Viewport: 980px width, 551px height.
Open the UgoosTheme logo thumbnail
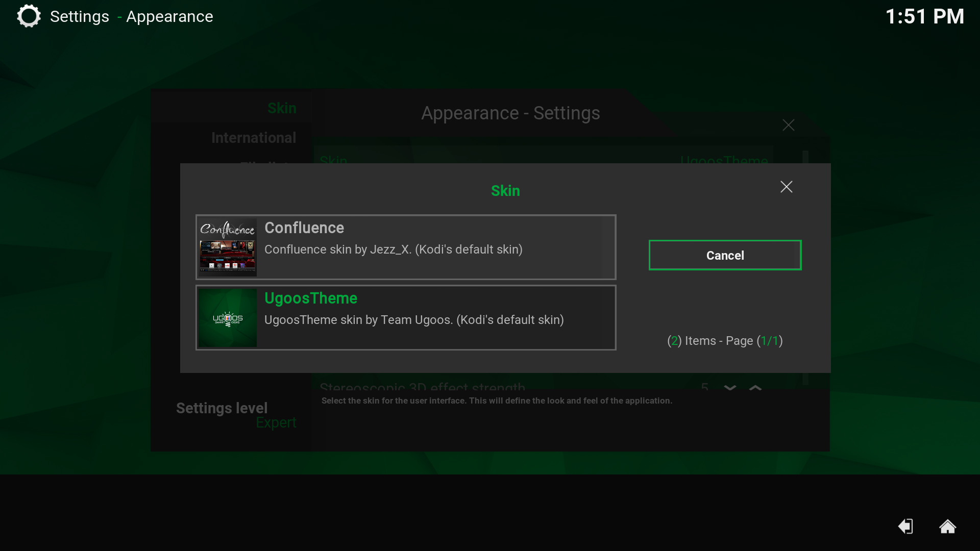228,318
